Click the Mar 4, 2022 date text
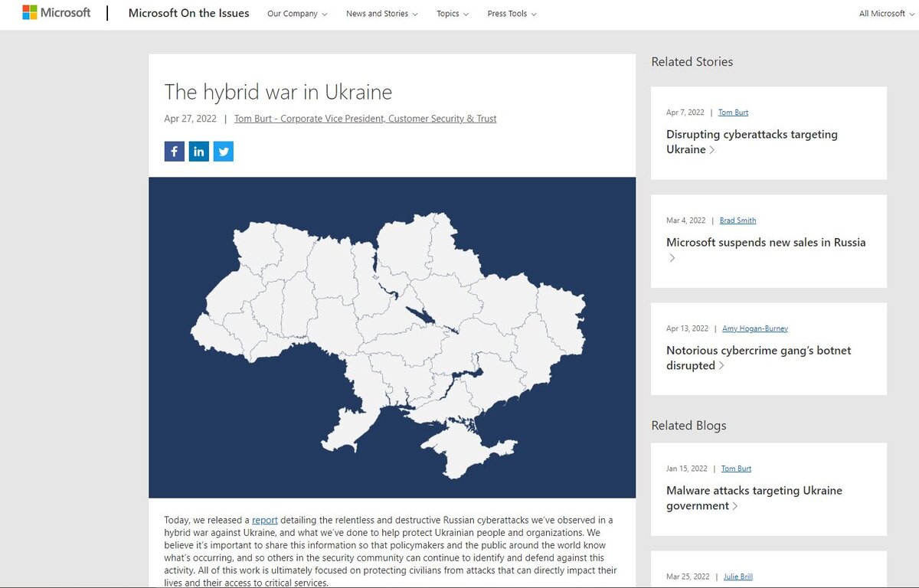Viewport: 919px width, 588px height. [x=686, y=220]
